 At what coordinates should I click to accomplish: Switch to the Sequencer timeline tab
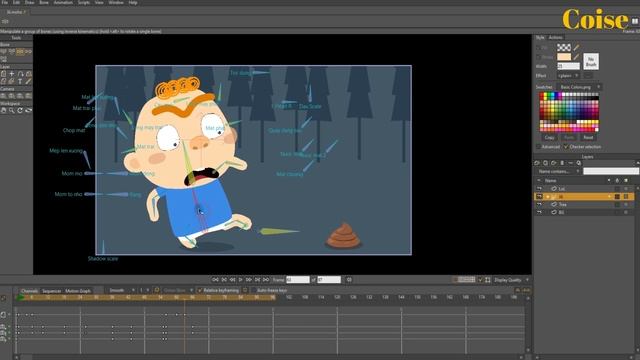coord(51,291)
